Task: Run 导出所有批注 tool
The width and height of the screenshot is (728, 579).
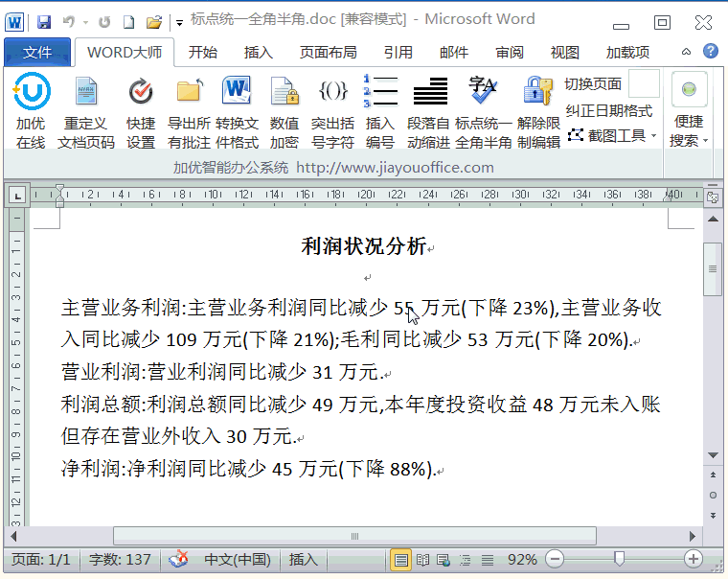Action: coord(189,111)
